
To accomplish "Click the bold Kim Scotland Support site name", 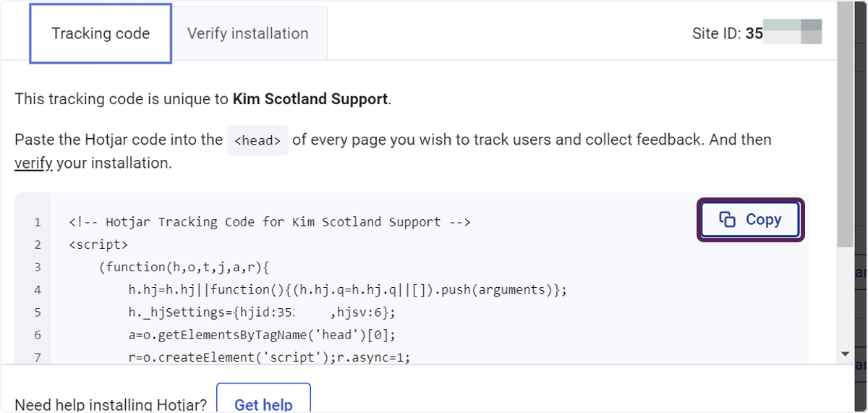I will coord(310,99).
